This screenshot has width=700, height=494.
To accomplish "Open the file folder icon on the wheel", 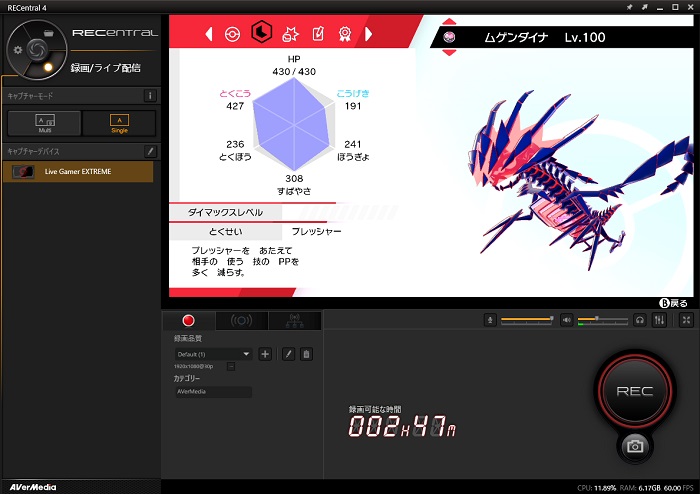I will (49, 33).
